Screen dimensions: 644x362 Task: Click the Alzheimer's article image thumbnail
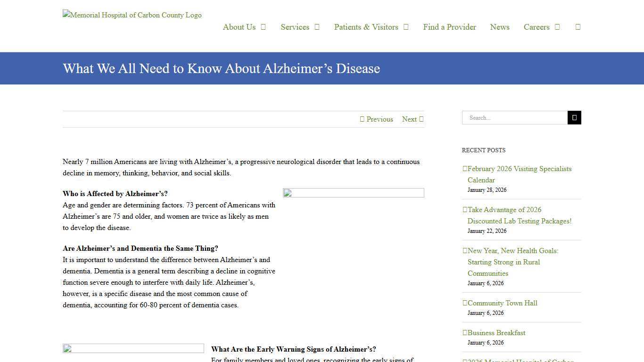tap(353, 192)
